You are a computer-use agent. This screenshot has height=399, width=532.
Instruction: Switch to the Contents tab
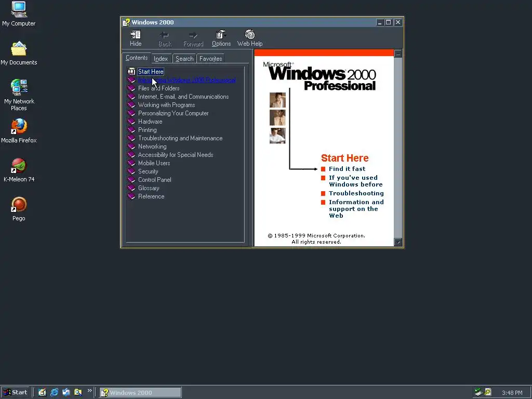click(137, 58)
